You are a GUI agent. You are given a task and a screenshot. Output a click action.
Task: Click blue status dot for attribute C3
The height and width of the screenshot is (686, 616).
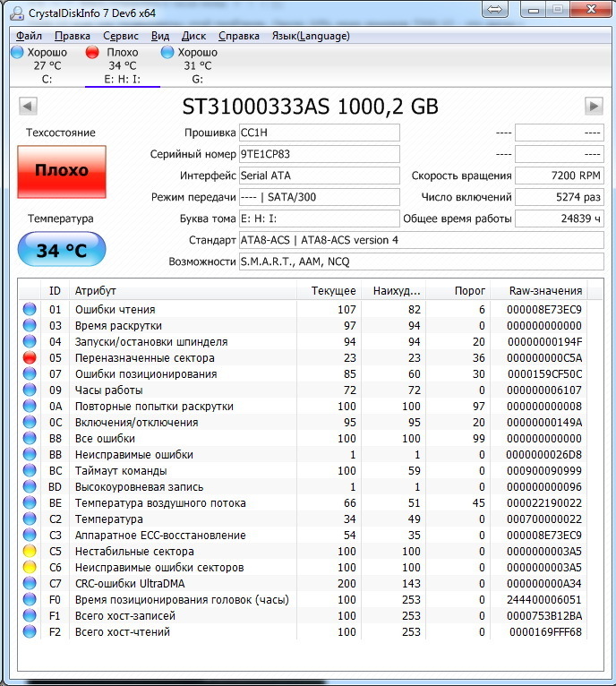(x=30, y=535)
